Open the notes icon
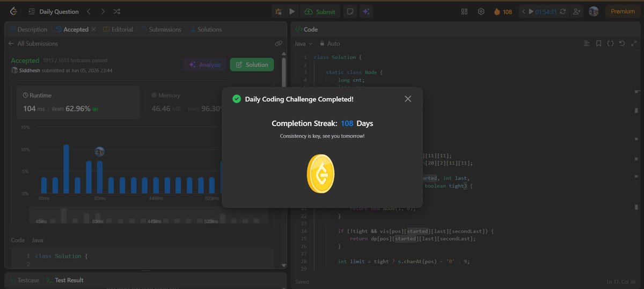This screenshot has height=289, width=644. coord(349,11)
